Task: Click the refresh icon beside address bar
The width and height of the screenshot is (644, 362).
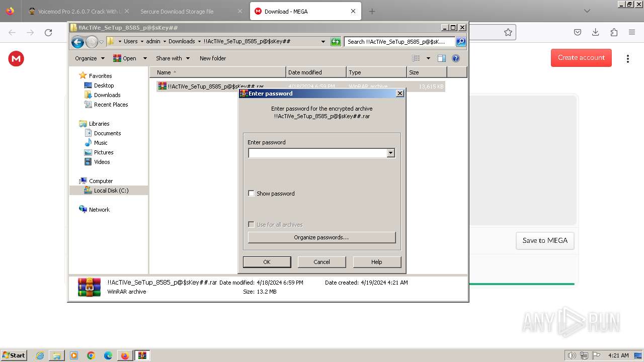Action: coord(336,42)
